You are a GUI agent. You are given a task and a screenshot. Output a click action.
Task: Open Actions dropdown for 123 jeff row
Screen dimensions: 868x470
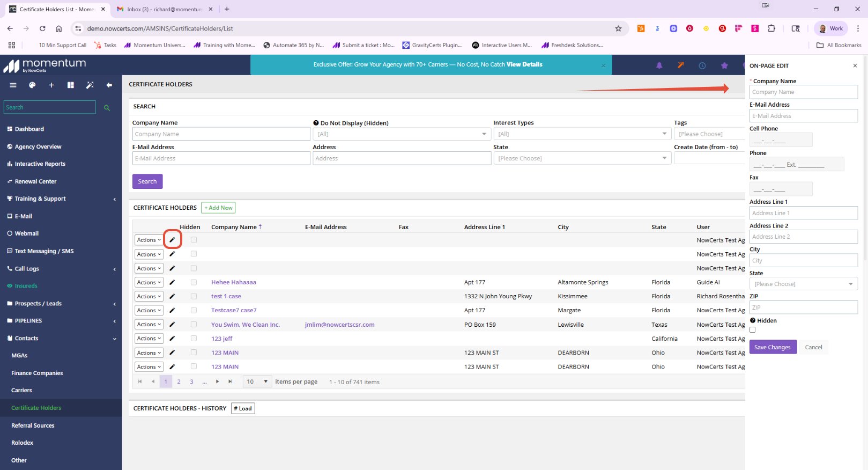click(149, 339)
